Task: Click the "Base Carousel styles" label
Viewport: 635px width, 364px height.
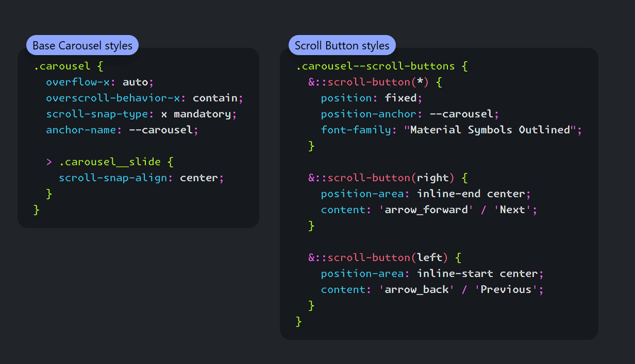Action: [x=82, y=45]
